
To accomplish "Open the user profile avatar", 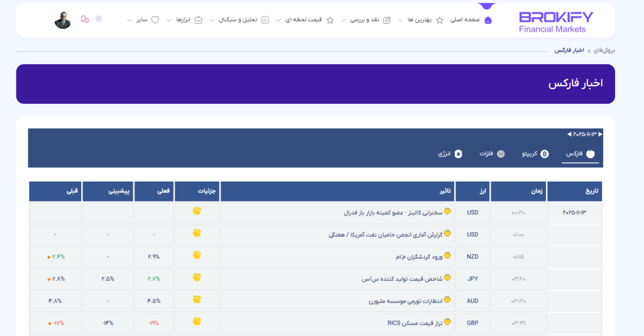I will 62,20.
